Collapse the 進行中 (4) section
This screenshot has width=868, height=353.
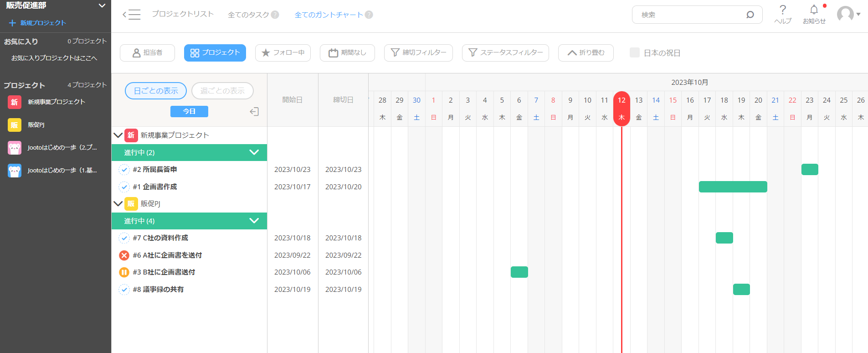point(254,221)
